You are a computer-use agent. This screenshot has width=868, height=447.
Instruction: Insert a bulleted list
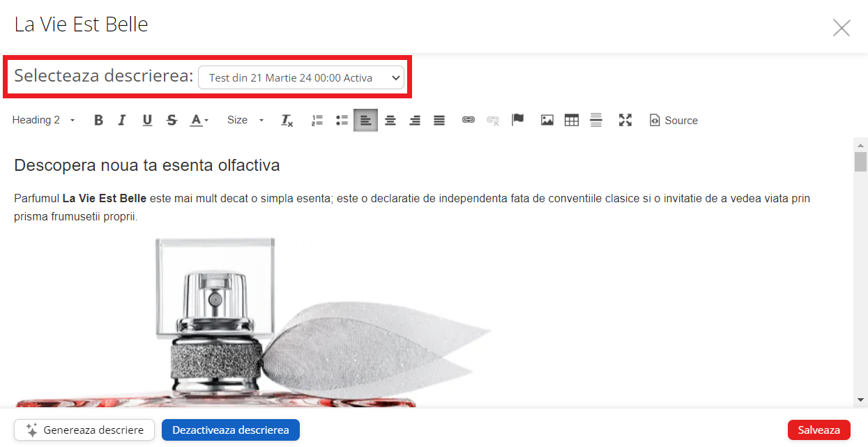tap(342, 121)
